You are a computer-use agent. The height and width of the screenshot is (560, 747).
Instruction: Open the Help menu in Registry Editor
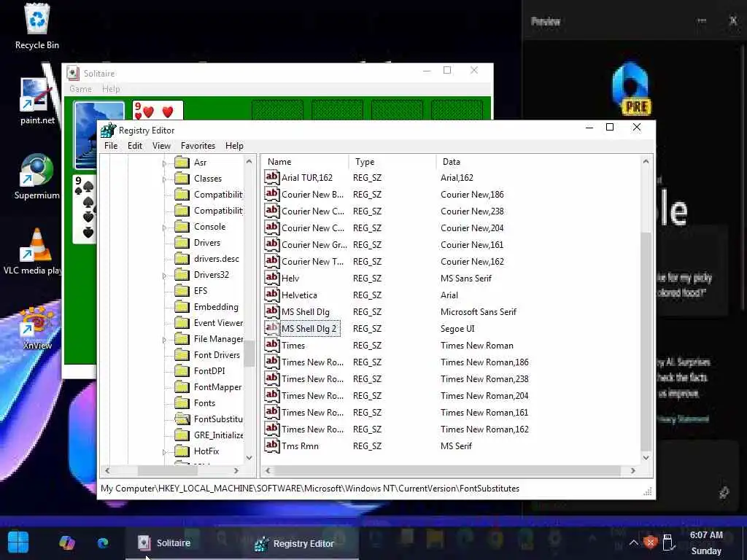pyautogui.click(x=234, y=146)
